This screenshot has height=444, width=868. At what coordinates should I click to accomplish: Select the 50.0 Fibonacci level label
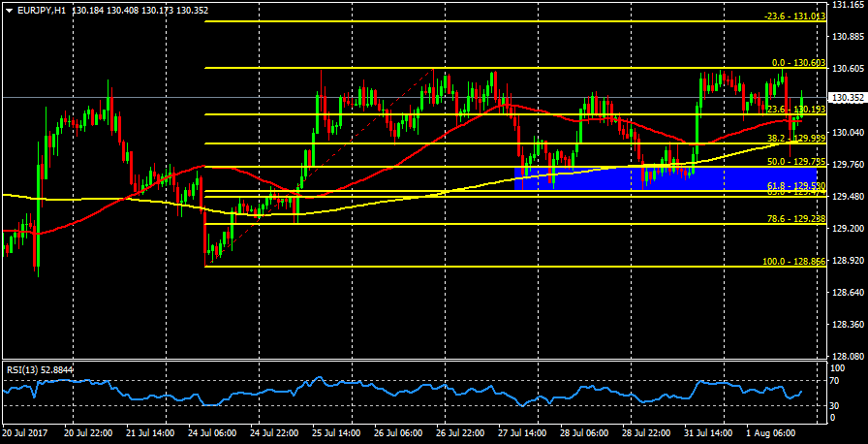[796, 162]
